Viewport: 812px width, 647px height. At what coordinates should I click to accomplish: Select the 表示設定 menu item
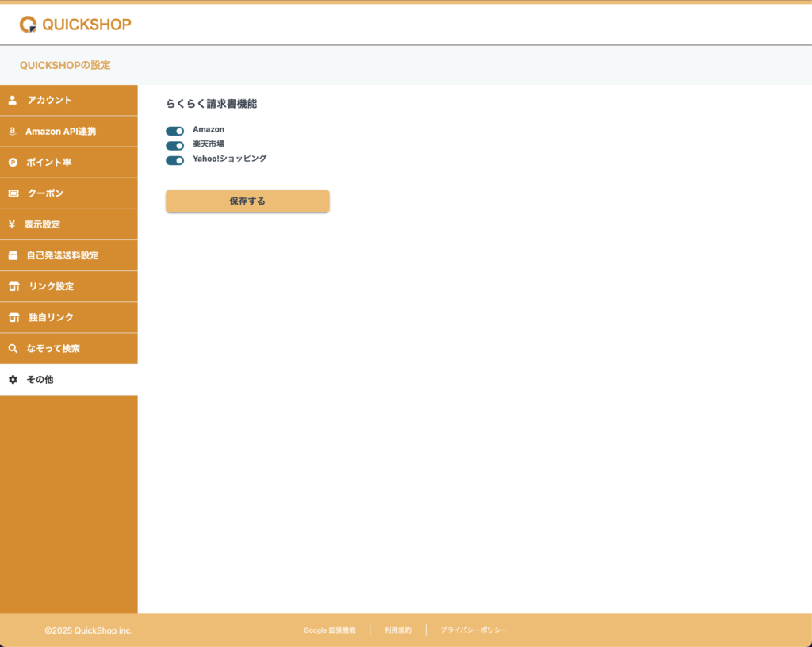click(42, 224)
